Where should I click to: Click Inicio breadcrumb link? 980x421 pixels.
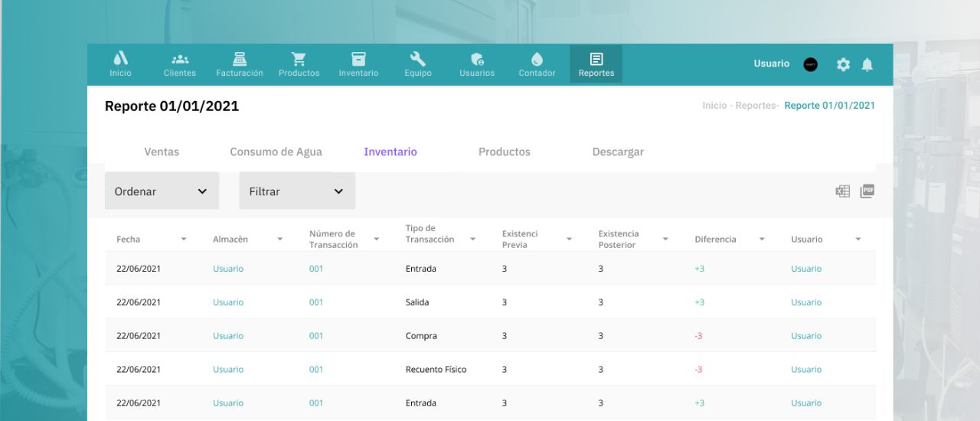(x=714, y=106)
